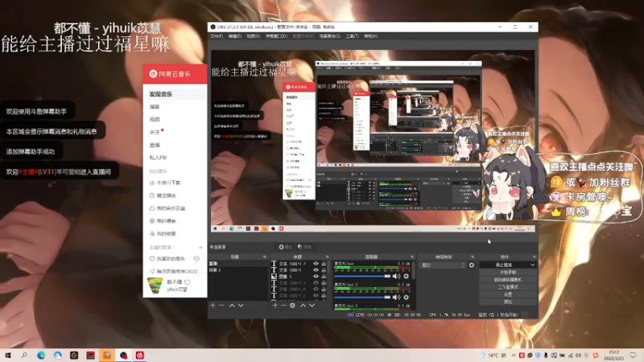
Task: Pop out the 场景 dock panel
Action: pos(265,257)
